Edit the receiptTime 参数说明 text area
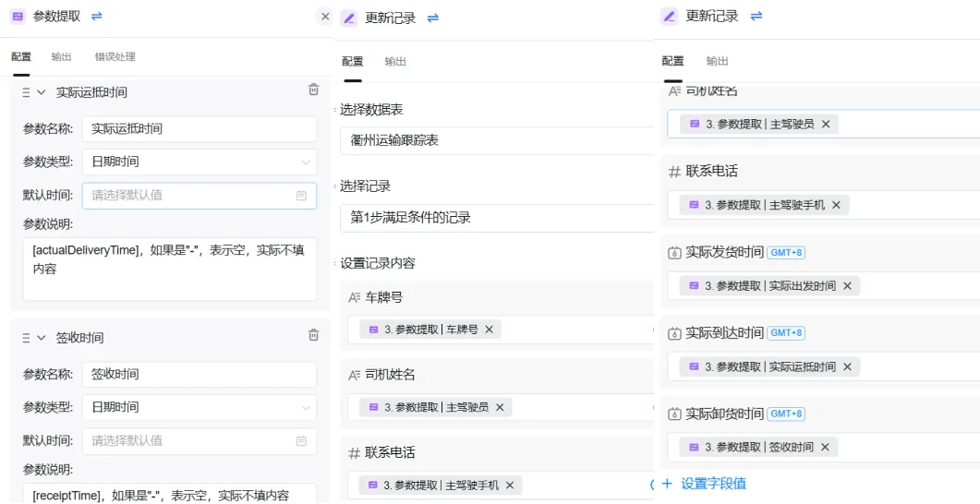Image resolution: width=980 pixels, height=504 pixels. [x=170, y=493]
